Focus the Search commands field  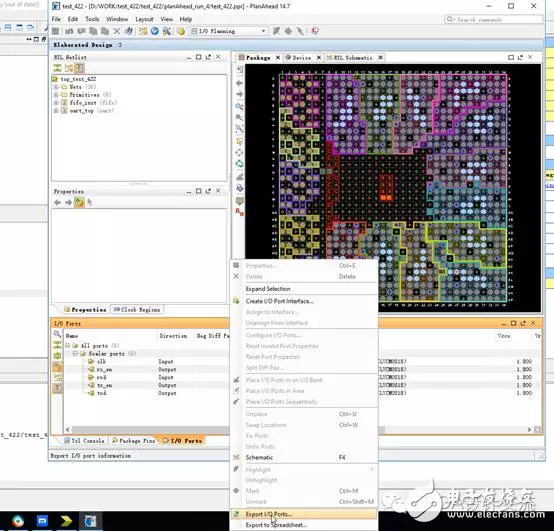tap(493, 19)
